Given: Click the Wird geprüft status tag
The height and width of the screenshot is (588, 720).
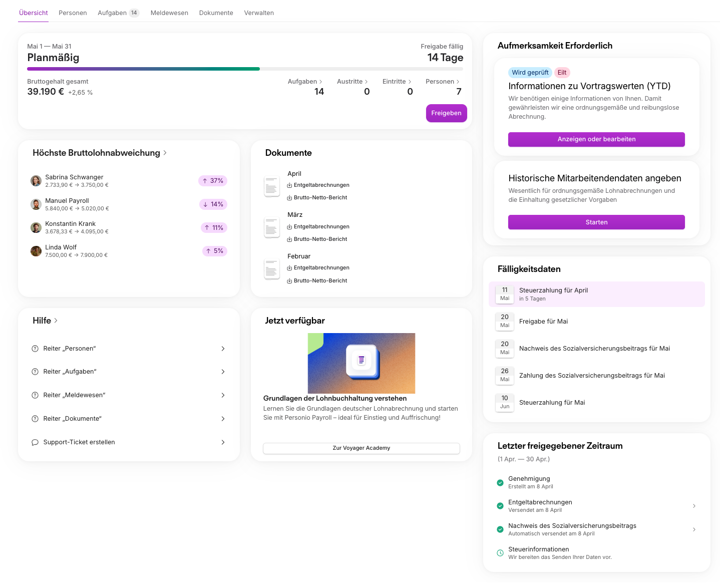Looking at the screenshot, I should tap(530, 73).
